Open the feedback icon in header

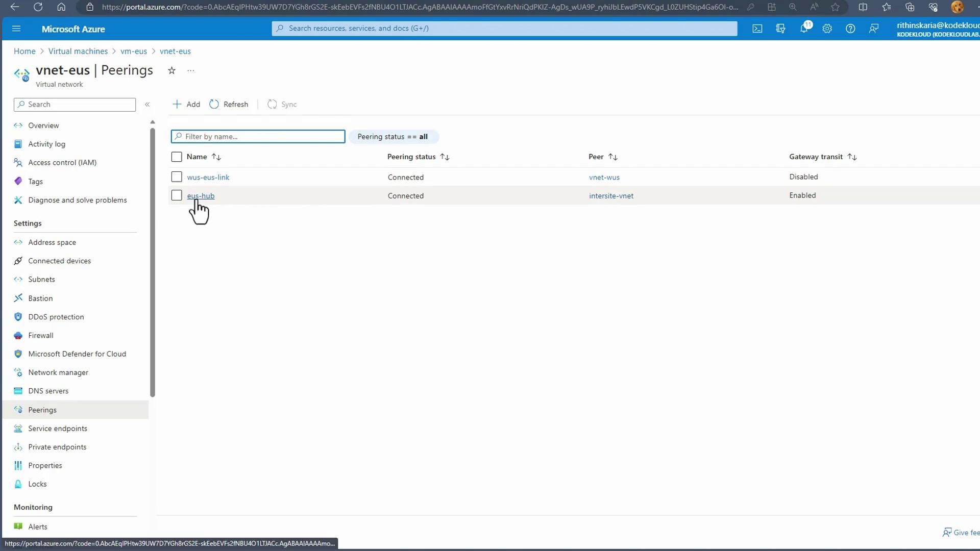click(x=873, y=29)
